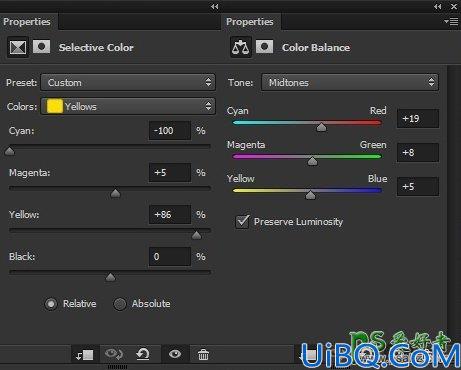
Task: Click the mask icon beside Color Balance
Action: 264,47
